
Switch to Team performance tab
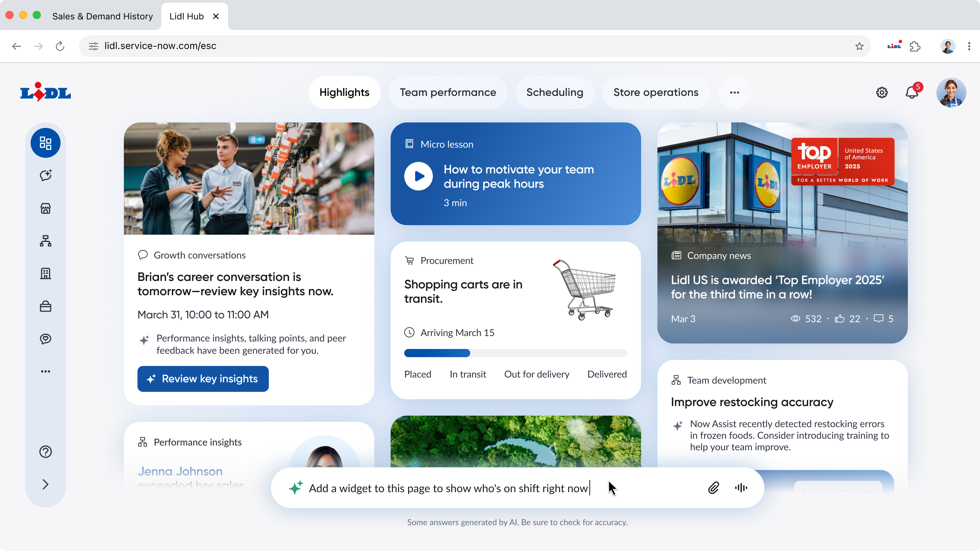[x=447, y=93]
